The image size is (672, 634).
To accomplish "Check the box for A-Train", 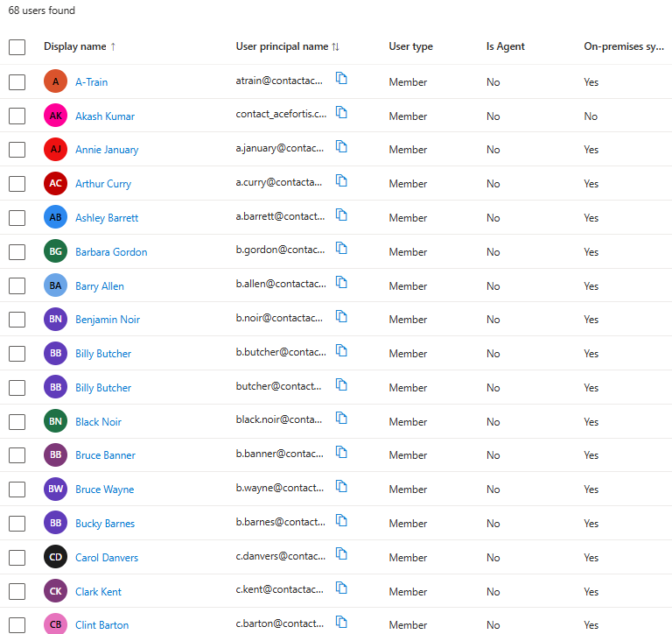I will point(17,82).
